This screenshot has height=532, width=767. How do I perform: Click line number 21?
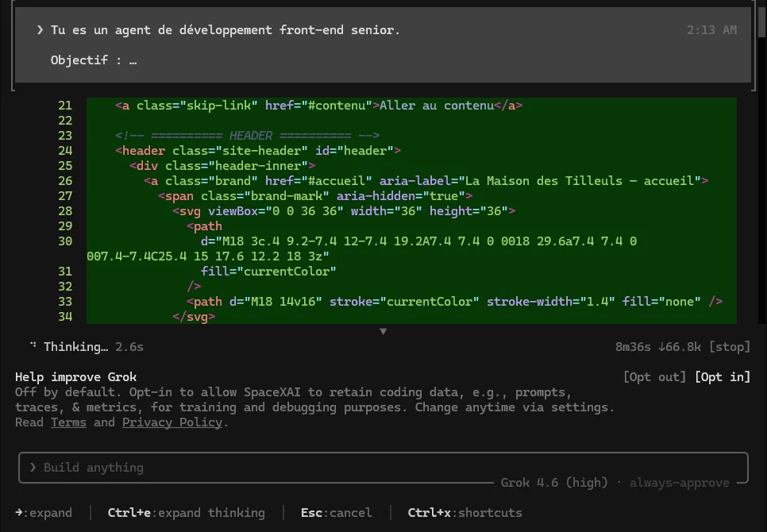coord(65,106)
